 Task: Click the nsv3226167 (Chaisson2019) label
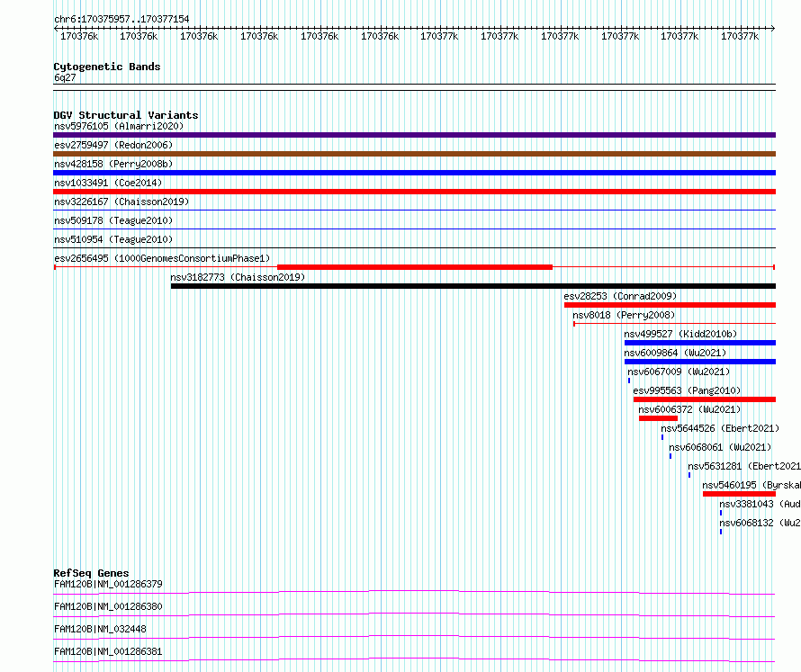click(x=121, y=202)
